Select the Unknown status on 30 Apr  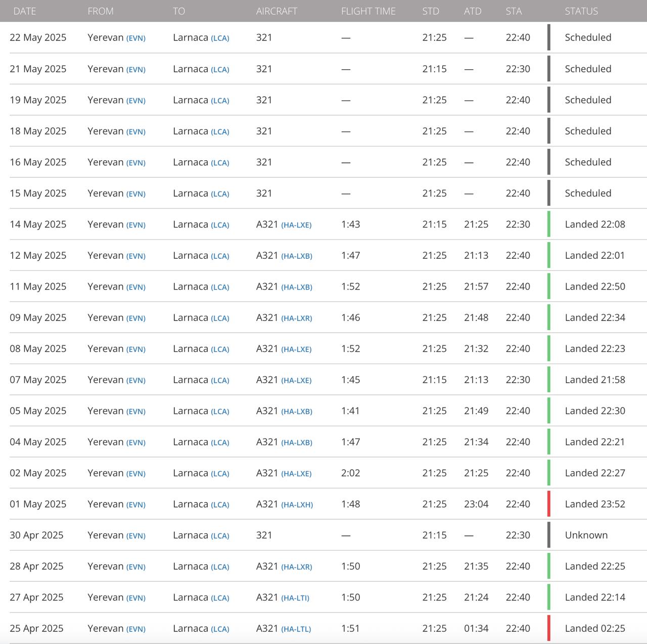tap(586, 535)
